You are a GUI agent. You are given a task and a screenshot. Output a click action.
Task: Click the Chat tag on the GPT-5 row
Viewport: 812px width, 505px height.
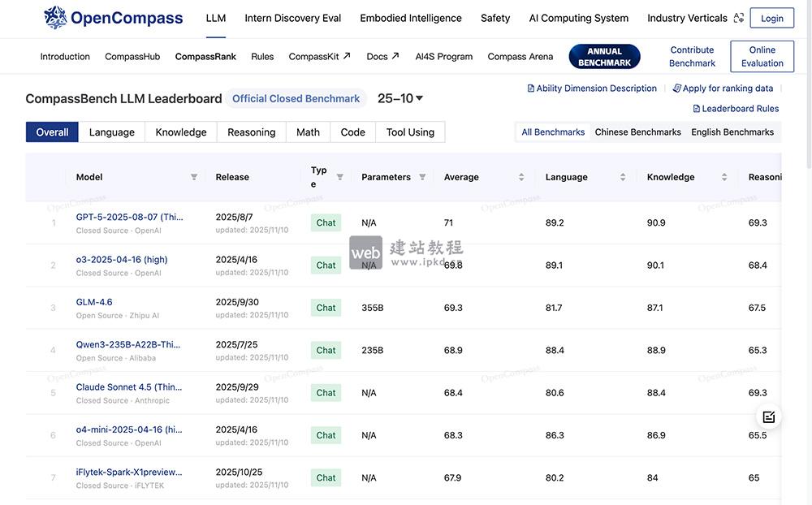point(325,222)
